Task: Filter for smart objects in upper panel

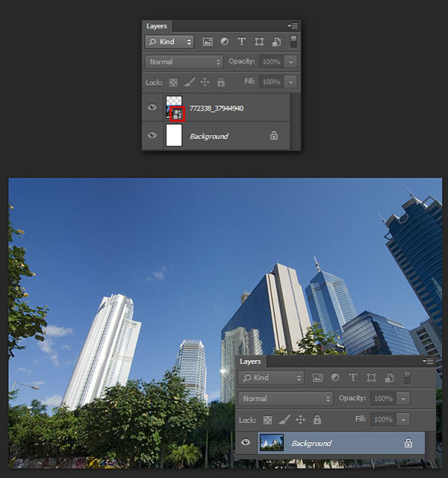Action: pos(276,42)
